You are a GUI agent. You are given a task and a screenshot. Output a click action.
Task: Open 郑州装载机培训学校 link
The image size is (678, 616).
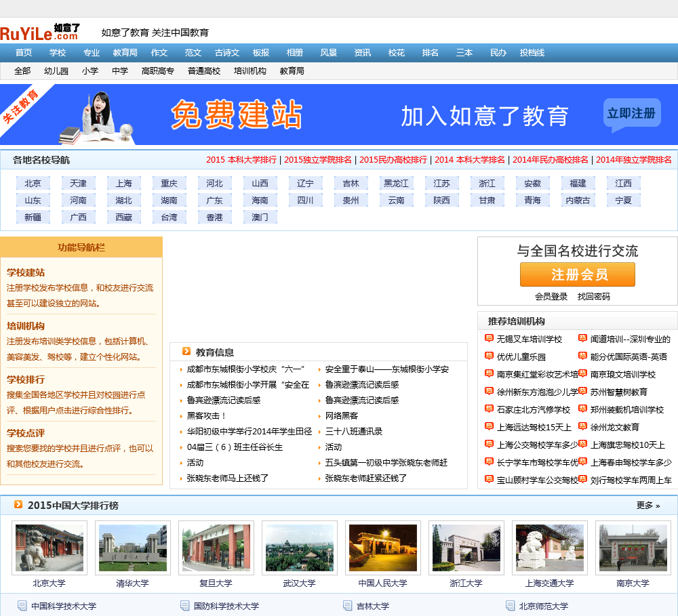tap(627, 409)
